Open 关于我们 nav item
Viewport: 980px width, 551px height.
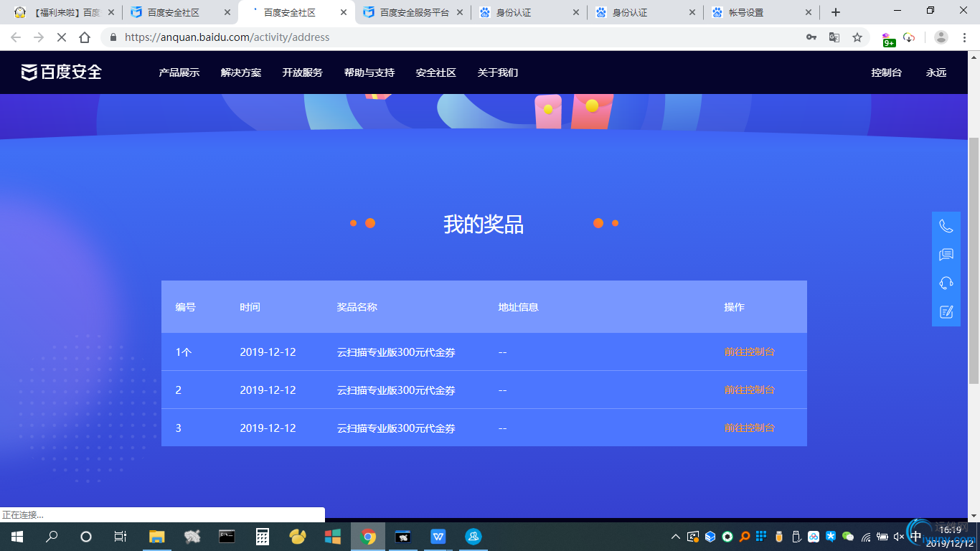498,72
